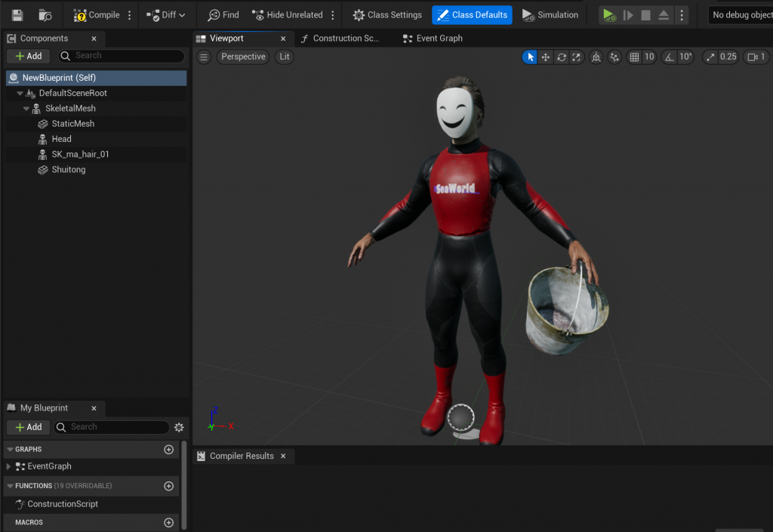This screenshot has height=532, width=773.
Task: Close the Viewport tab
Action: coord(283,38)
